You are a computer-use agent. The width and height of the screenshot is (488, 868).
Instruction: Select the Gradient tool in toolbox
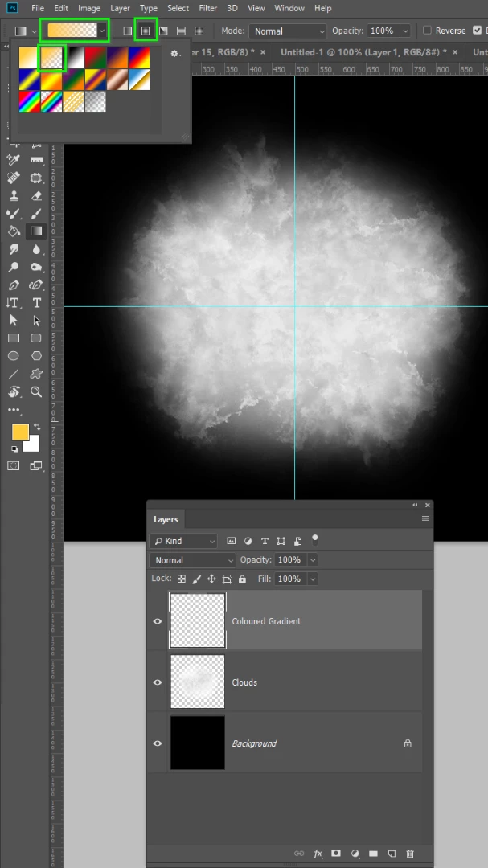click(x=36, y=231)
